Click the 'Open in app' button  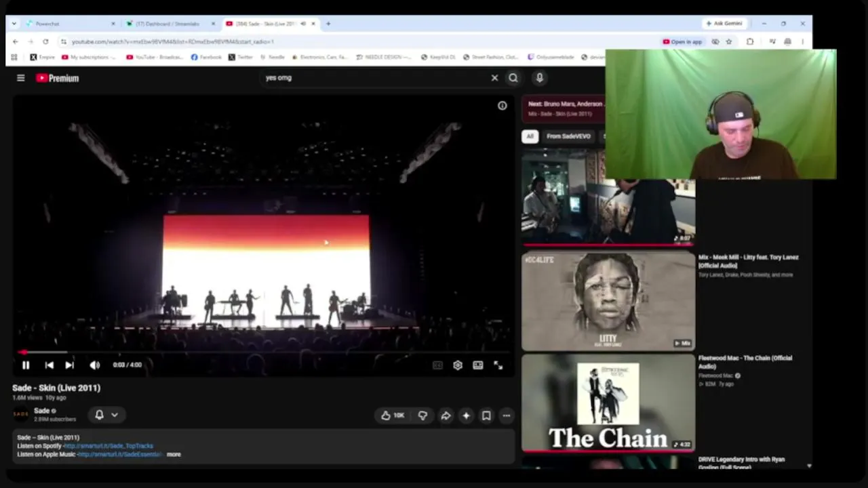[682, 41]
